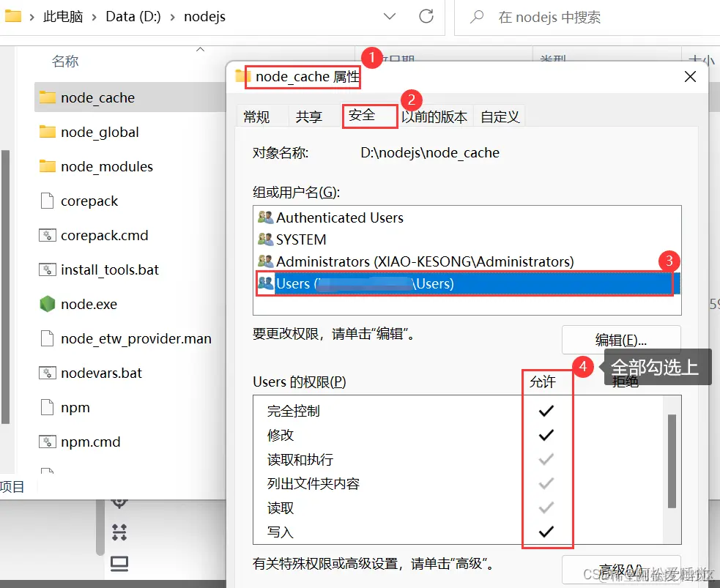Image resolution: width=720 pixels, height=588 pixels.
Task: Click the SYSTEM group icon
Action: (265, 239)
